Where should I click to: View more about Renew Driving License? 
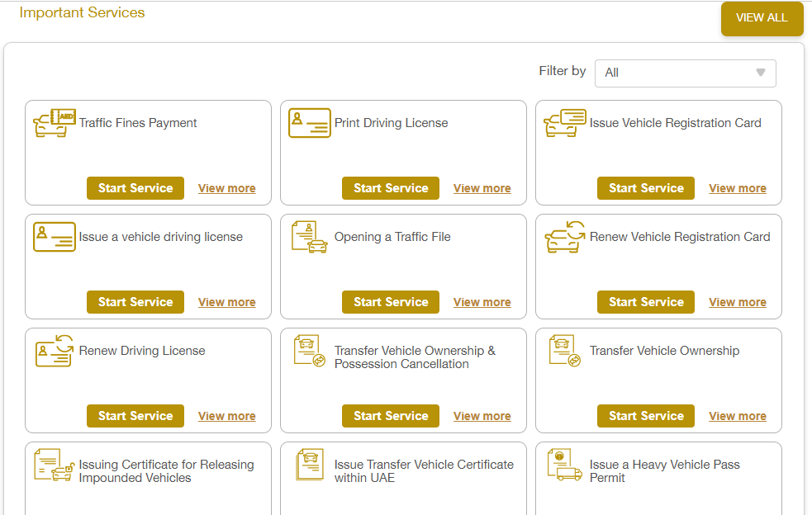[227, 416]
